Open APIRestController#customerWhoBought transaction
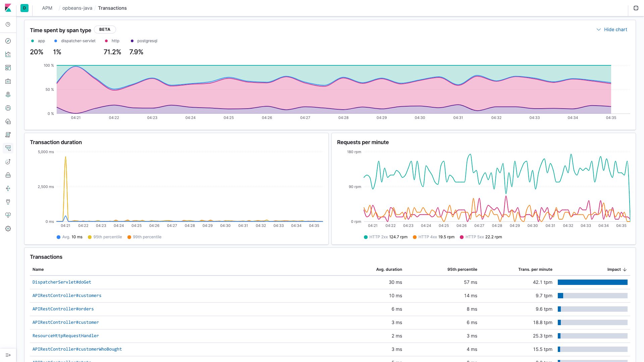Viewport: 644px width, 362px height. pyautogui.click(x=77, y=349)
